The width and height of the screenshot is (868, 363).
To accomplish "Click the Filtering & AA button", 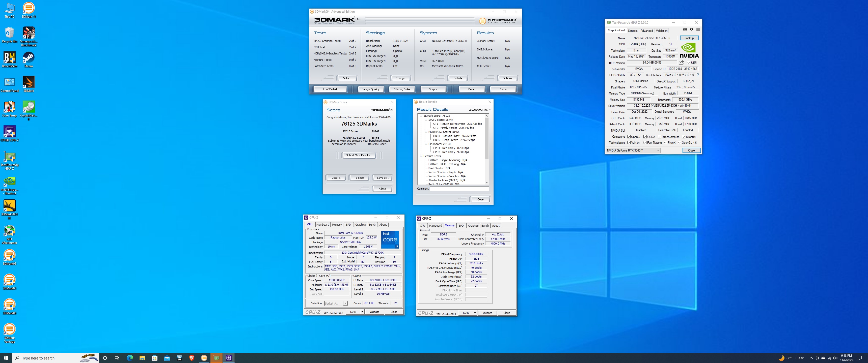I will [x=402, y=89].
